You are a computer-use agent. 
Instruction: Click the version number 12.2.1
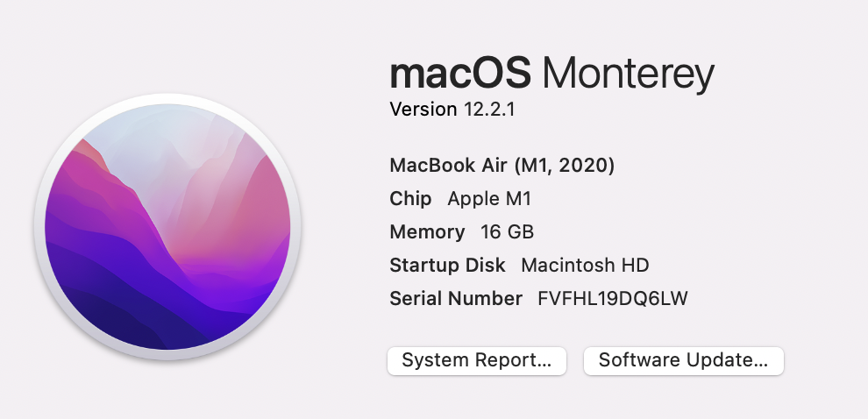(494, 110)
